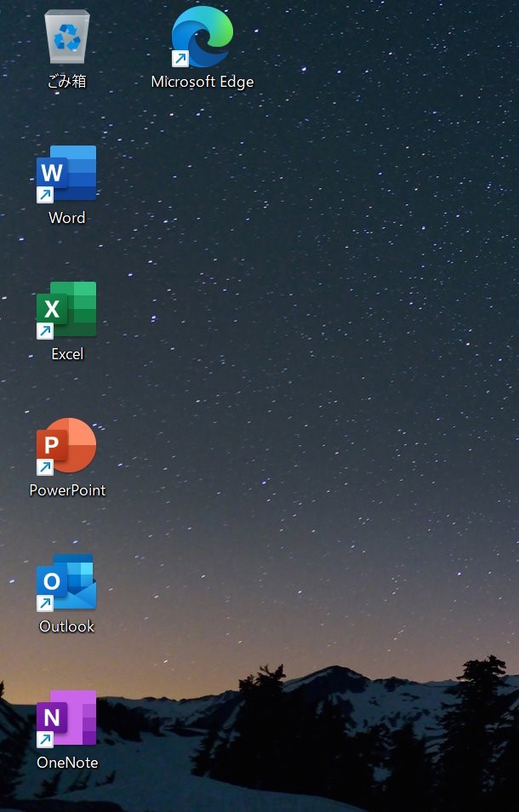519x812 pixels.
Task: Click the "PowerPoint" label text
Action: pos(67,490)
